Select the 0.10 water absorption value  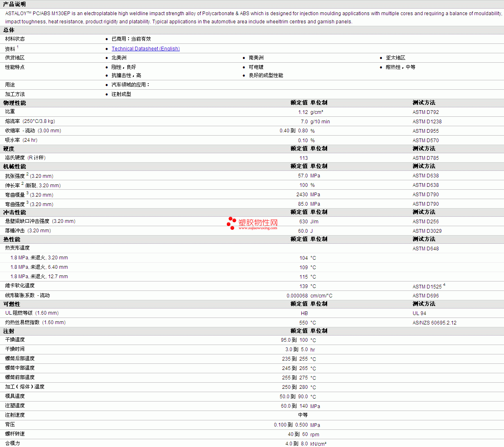click(x=303, y=141)
